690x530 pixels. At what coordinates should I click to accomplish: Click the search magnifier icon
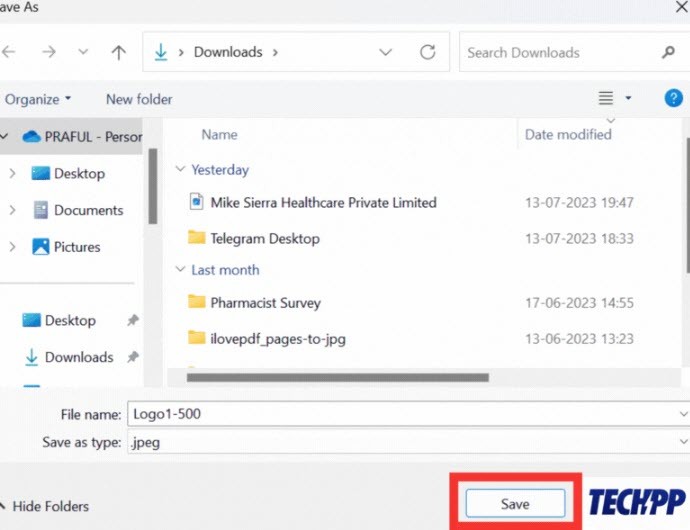pyautogui.click(x=668, y=52)
